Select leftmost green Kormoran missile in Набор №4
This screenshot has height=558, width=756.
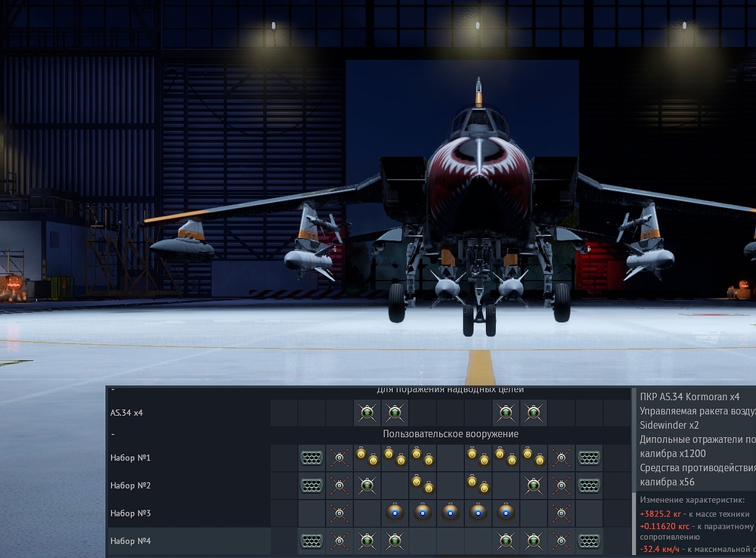[367, 541]
